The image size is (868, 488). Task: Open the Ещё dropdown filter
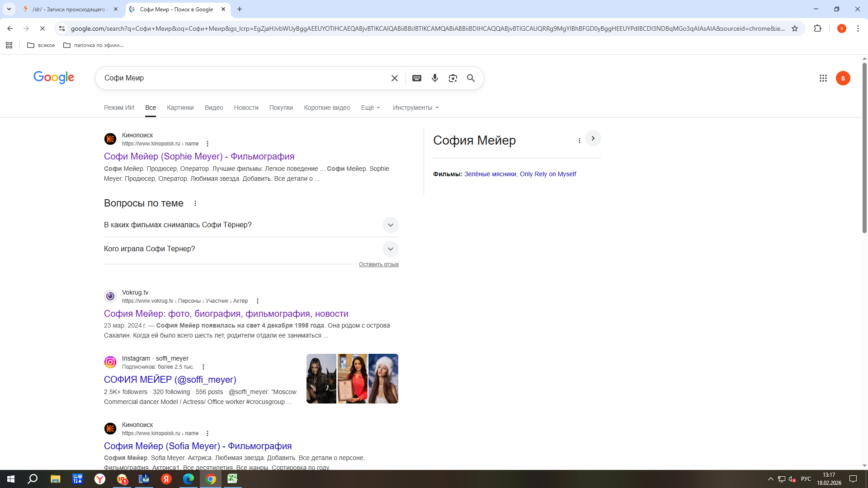[371, 108]
